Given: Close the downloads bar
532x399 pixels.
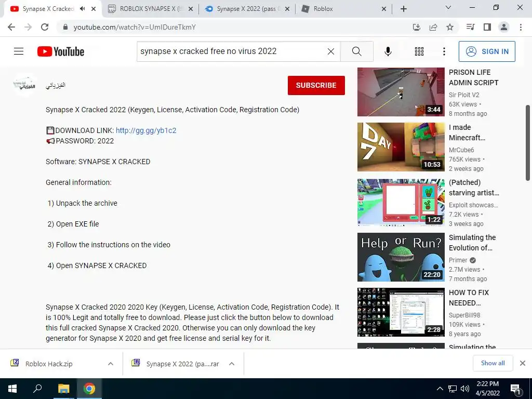Looking at the screenshot, I should pyautogui.click(x=523, y=363).
